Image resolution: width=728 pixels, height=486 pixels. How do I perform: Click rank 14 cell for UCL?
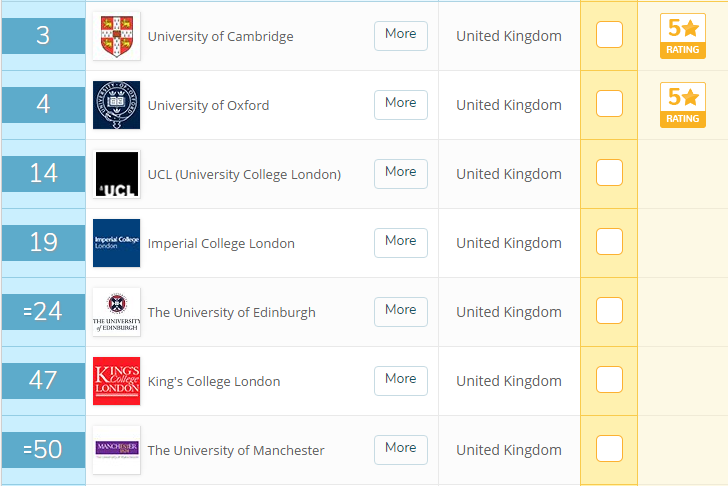pyautogui.click(x=43, y=174)
